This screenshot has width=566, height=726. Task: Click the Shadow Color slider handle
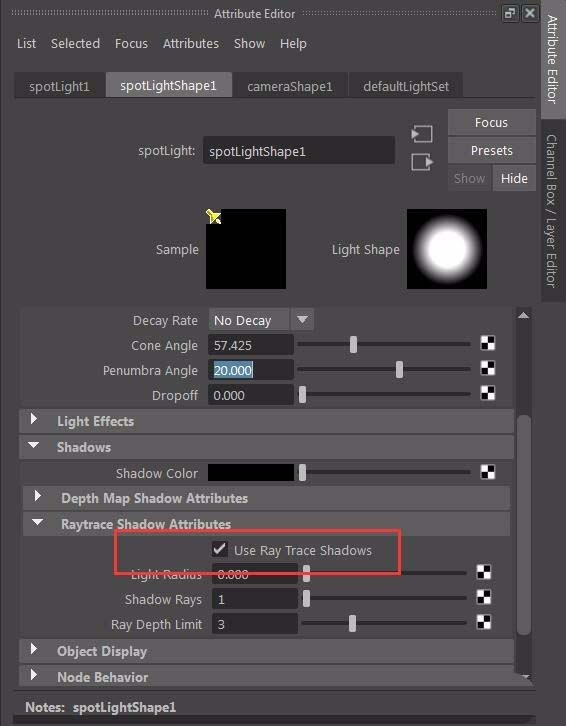[x=302, y=473]
